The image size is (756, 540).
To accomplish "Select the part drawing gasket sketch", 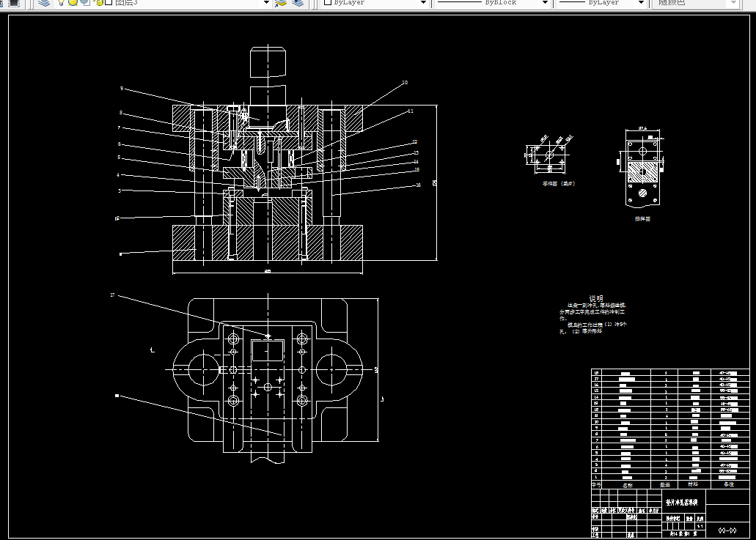I will 550,155.
